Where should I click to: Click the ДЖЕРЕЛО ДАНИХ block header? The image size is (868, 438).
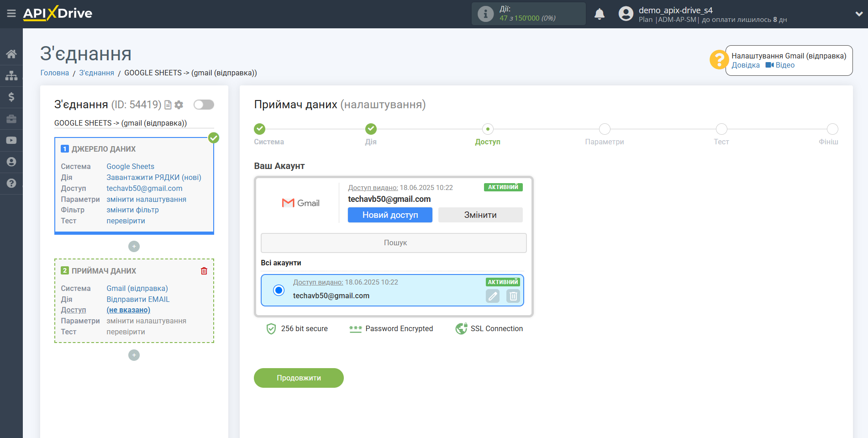[103, 149]
